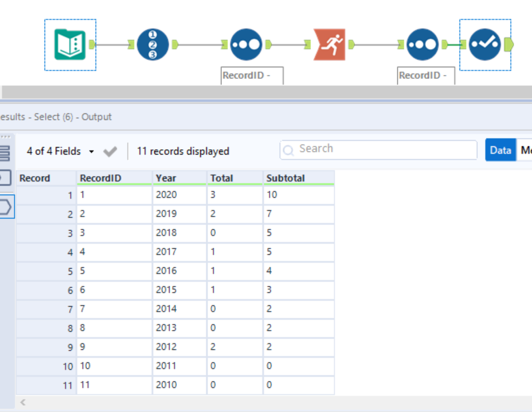The width and height of the screenshot is (532, 412).
Task: Click the RecordID annotation below the third tool
Action: pos(251,75)
